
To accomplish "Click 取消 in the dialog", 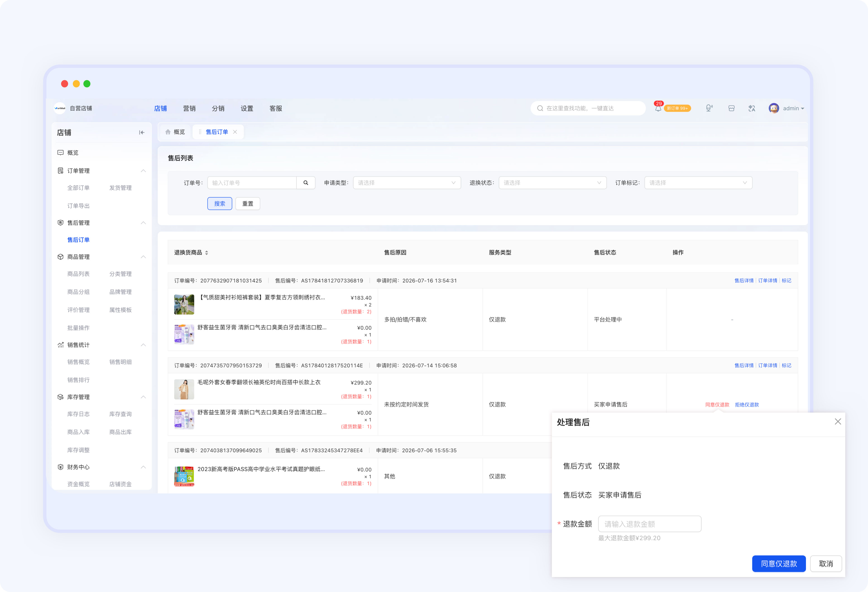I will coord(826,564).
